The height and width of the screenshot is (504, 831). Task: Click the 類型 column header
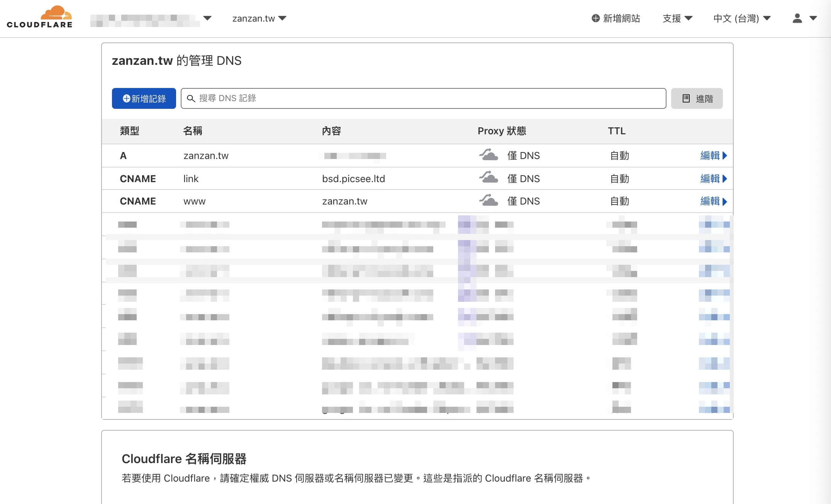tap(130, 131)
